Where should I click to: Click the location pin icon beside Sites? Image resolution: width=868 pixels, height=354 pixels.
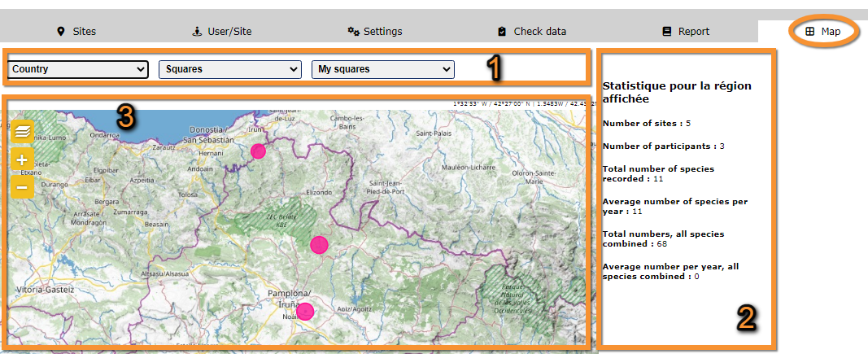click(x=60, y=32)
